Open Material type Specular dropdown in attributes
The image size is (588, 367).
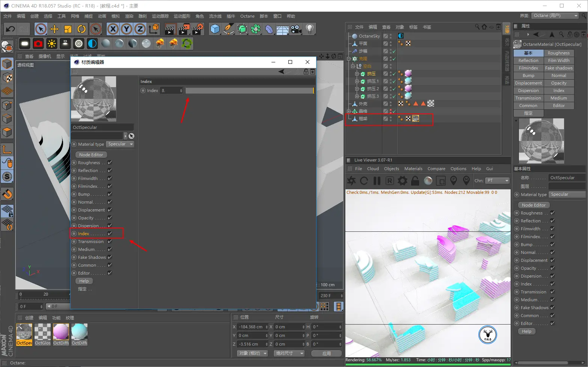[x=567, y=195]
